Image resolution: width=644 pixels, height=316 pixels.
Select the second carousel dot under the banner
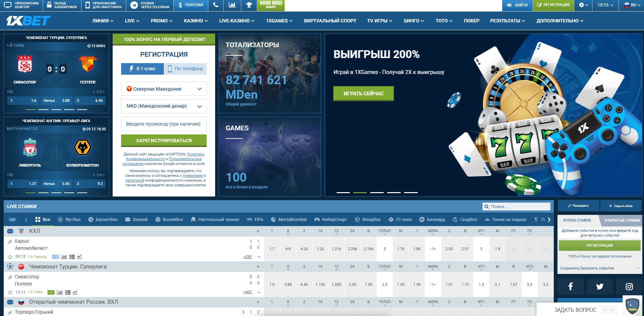pos(360,192)
